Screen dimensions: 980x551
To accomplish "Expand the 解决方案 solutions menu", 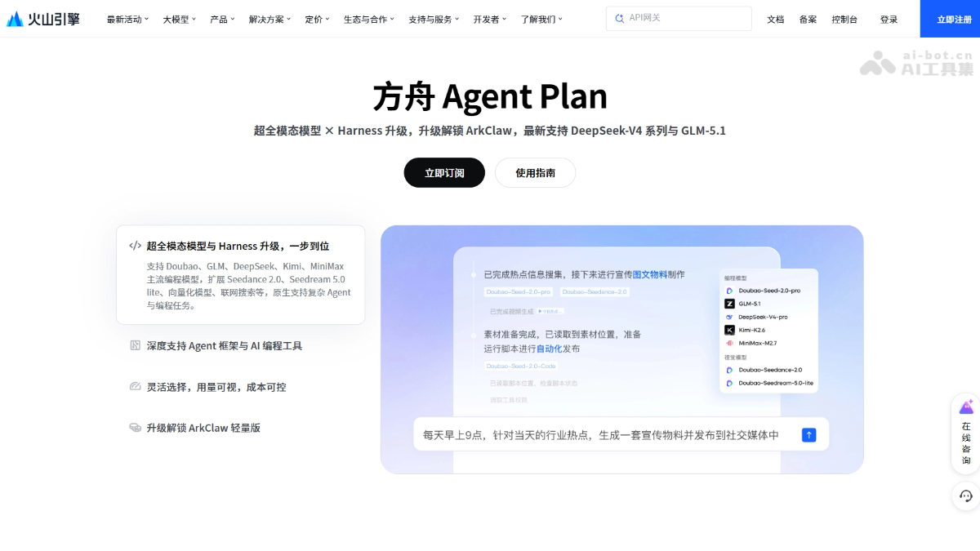I will [269, 19].
